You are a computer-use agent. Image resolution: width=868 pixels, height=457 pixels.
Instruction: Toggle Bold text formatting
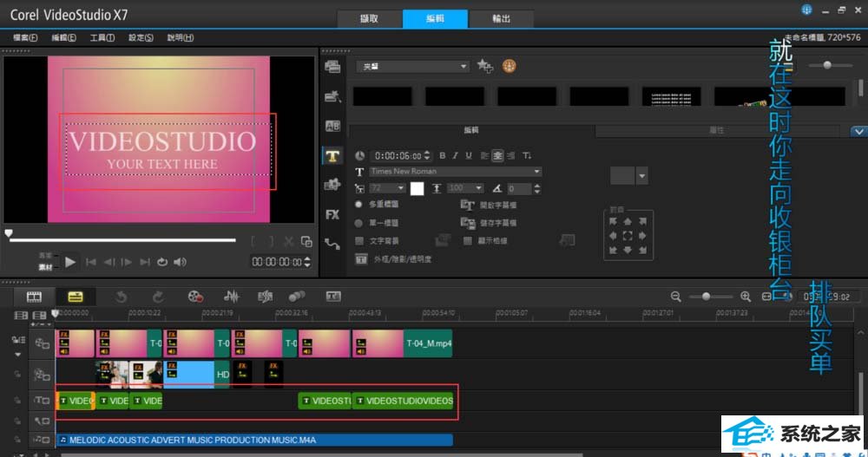443,155
